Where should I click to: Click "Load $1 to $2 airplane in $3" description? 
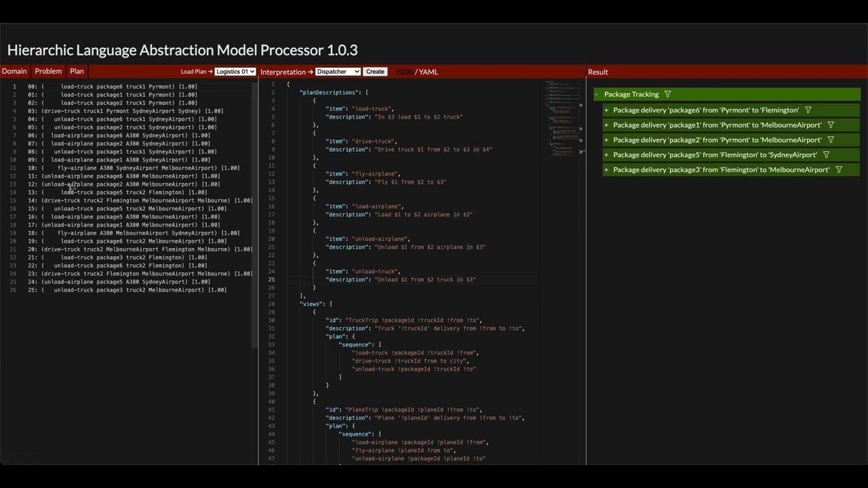coord(423,214)
